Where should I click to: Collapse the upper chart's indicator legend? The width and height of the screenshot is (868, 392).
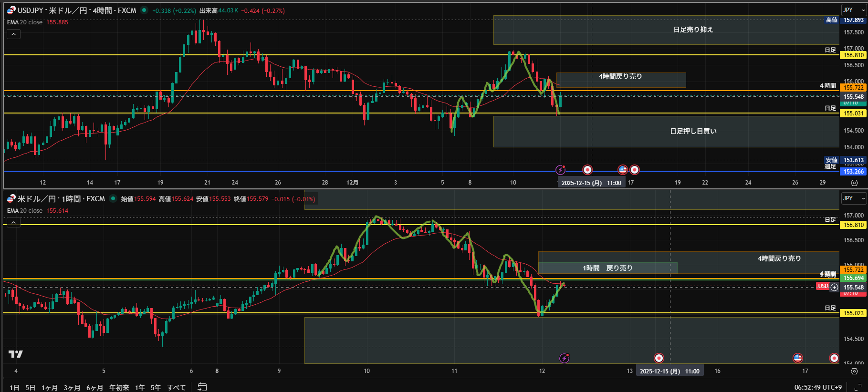tap(13, 34)
